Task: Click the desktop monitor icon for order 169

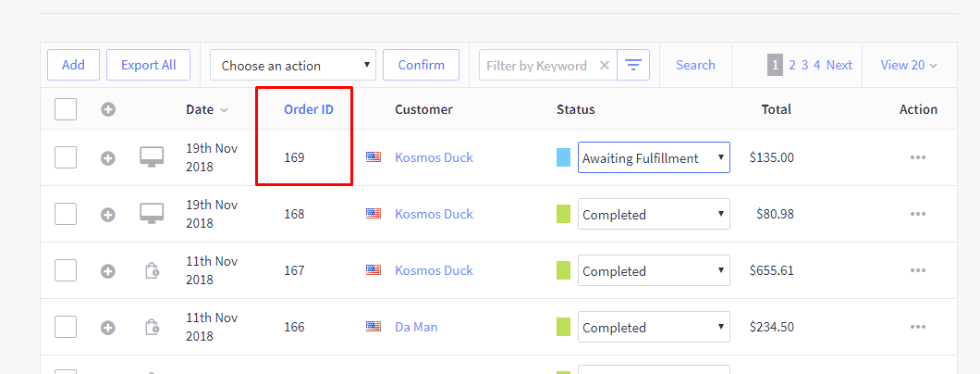Action: [x=152, y=157]
